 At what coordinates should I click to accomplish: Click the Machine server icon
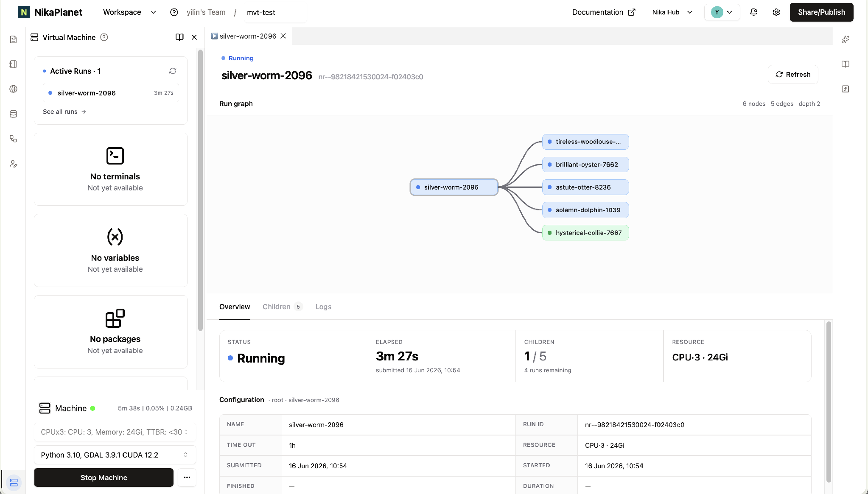click(x=45, y=408)
